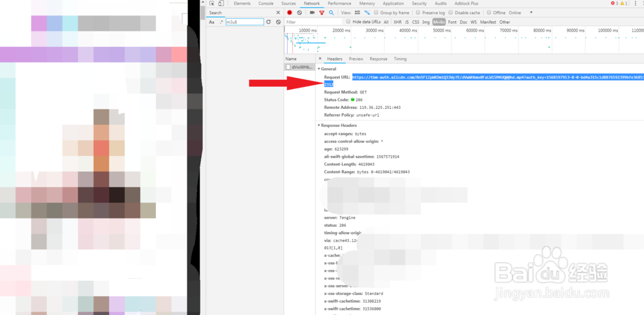This screenshot has height=315, width=644.
Task: Click into the Filter text box
Action: point(314,22)
